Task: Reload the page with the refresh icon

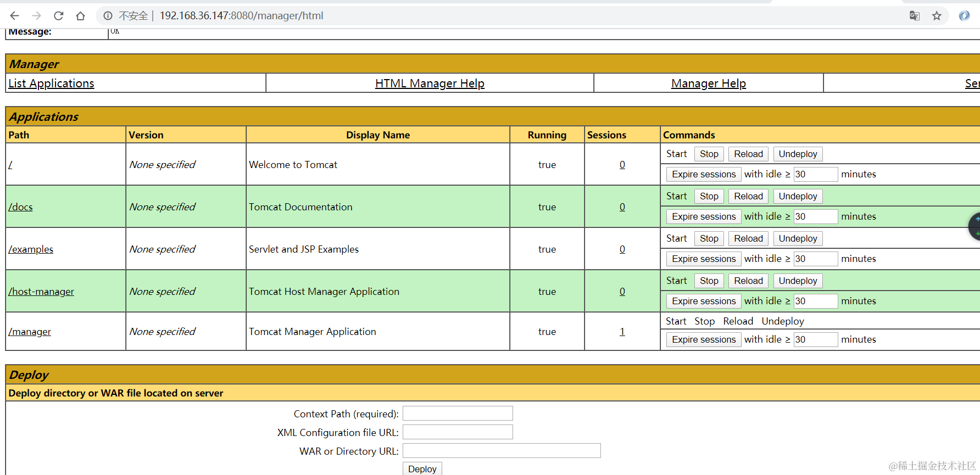Action: pos(58,15)
